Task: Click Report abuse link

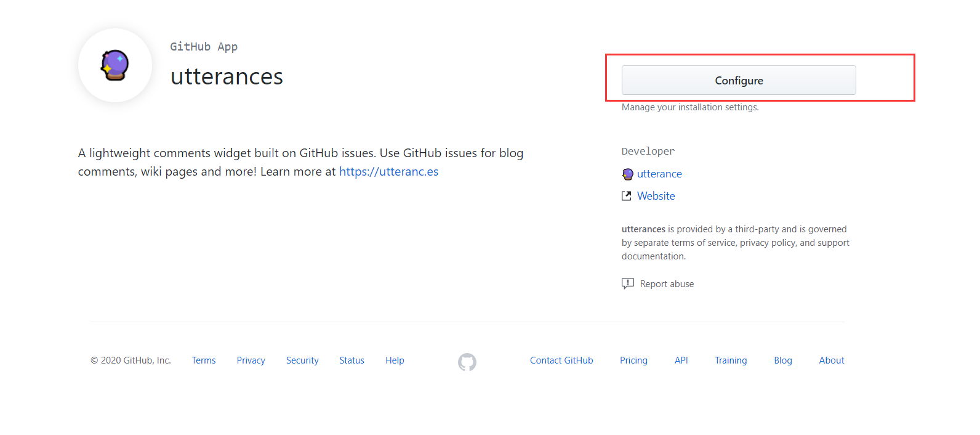Action: pyautogui.click(x=667, y=284)
